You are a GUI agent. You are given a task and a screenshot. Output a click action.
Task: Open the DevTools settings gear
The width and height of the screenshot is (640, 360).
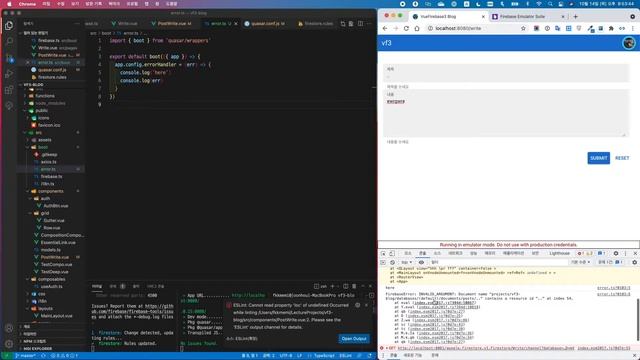tap(616, 253)
